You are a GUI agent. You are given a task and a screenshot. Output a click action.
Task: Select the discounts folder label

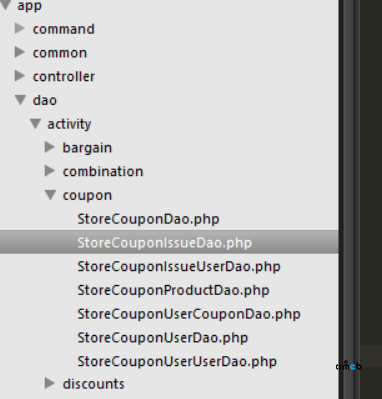pyautogui.click(x=94, y=384)
